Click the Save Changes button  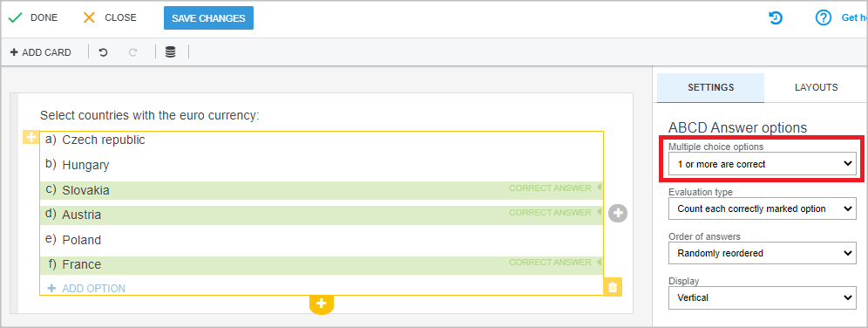click(208, 18)
